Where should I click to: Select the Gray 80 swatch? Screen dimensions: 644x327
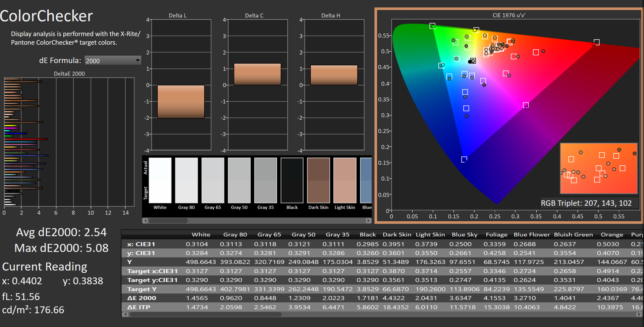point(186,180)
